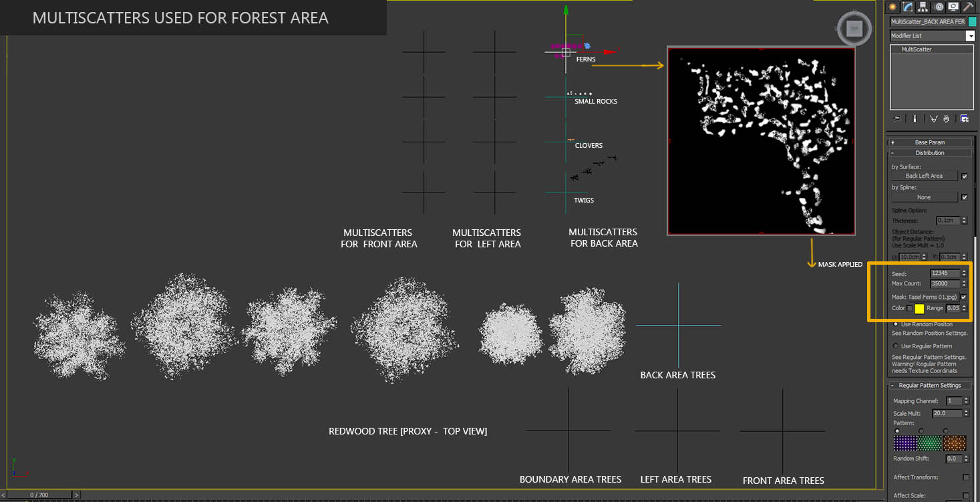Open the object color teal swatch
Screen dimensions: 980x502
[972, 22]
